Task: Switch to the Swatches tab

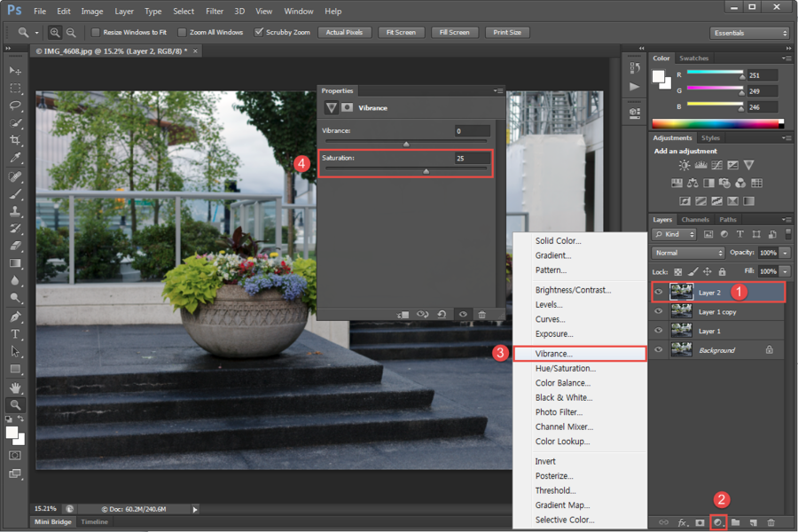Action: (693, 59)
